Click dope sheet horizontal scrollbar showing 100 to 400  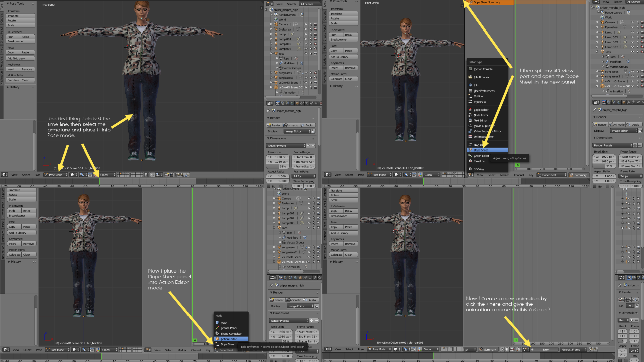[x=550, y=169]
